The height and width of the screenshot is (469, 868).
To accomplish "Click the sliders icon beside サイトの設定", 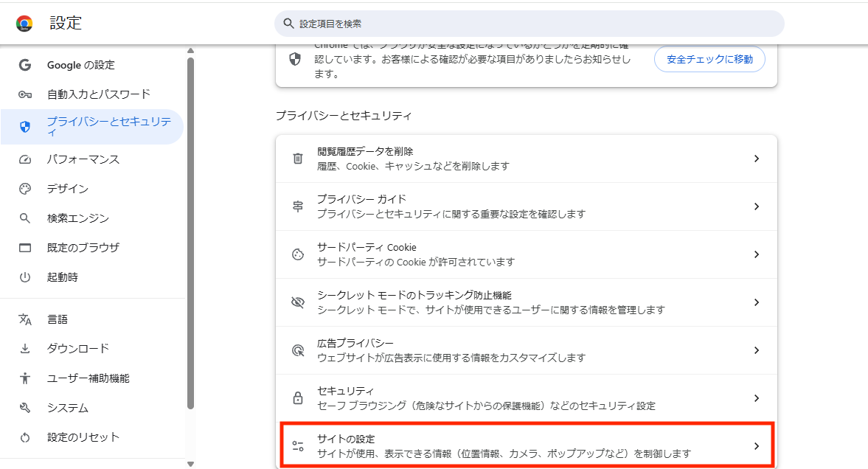I will pyautogui.click(x=298, y=446).
